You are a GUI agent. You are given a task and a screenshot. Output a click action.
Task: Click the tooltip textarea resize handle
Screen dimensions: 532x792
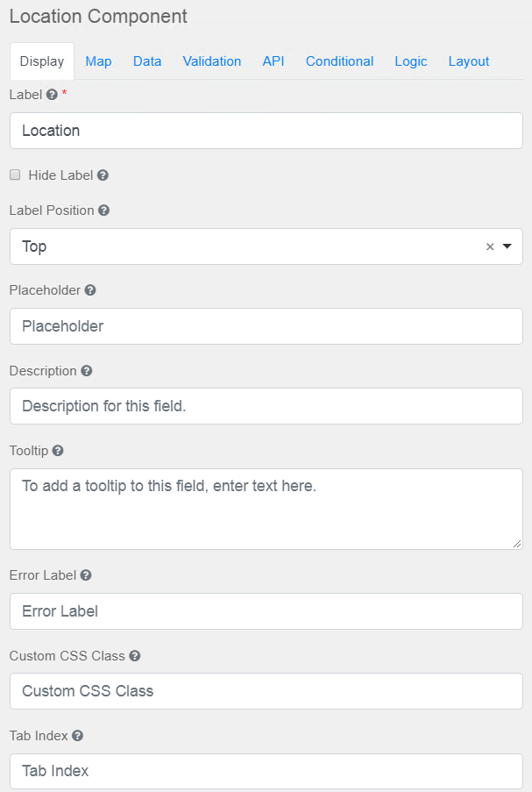click(516, 543)
